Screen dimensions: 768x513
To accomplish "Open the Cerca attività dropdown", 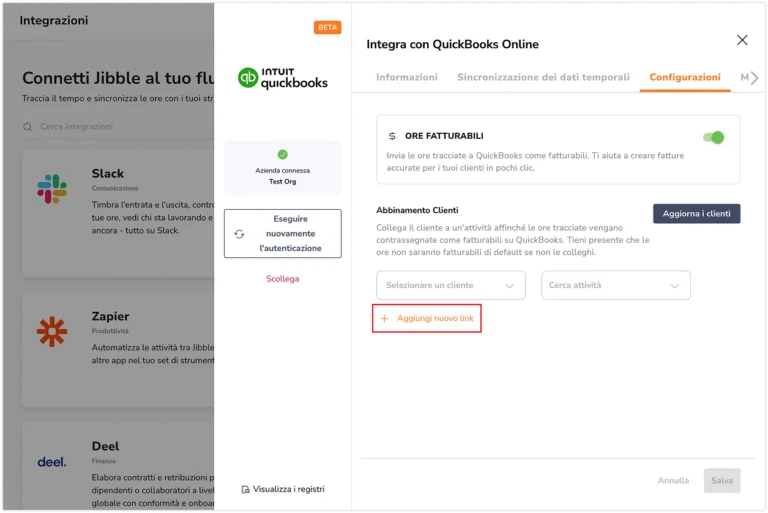I will point(616,285).
